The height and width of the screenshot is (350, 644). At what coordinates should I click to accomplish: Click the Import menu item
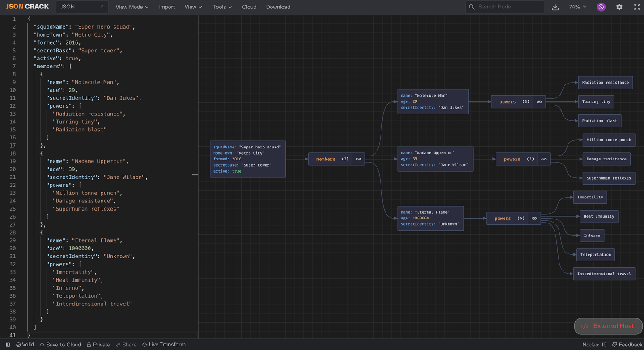(x=167, y=7)
